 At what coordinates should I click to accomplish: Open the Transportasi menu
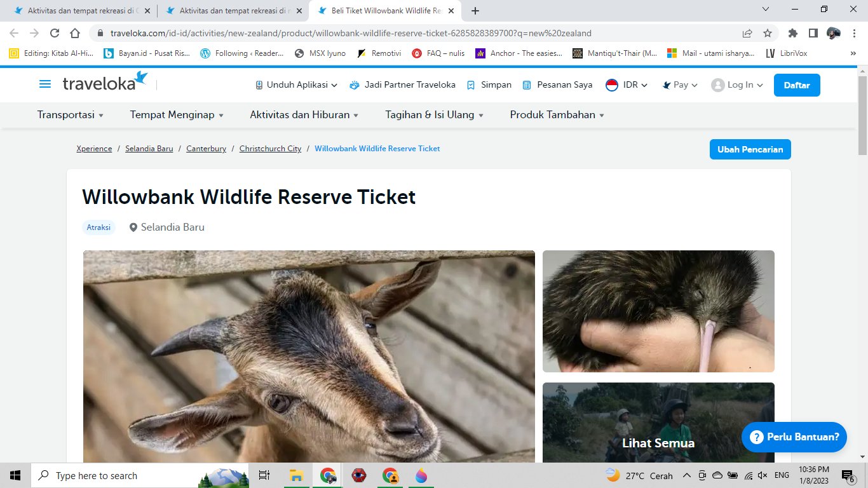tap(70, 115)
